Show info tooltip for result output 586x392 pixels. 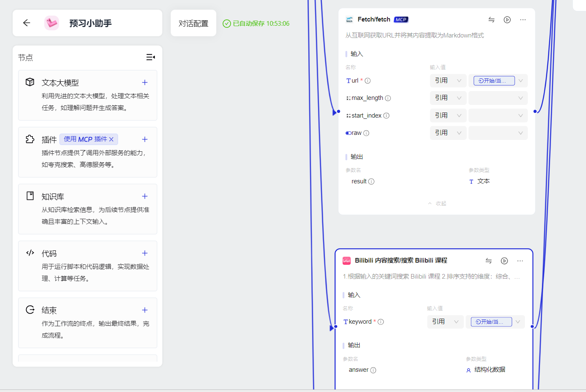coord(371,182)
